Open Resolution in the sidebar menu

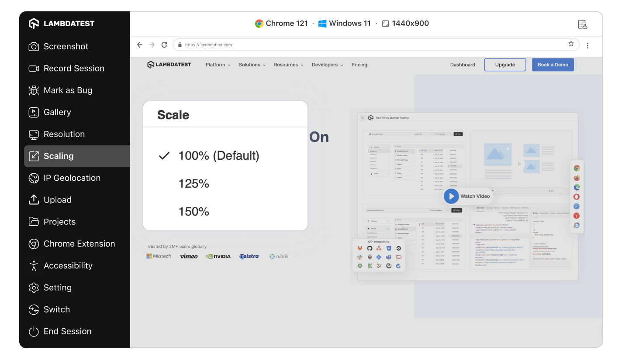click(64, 134)
